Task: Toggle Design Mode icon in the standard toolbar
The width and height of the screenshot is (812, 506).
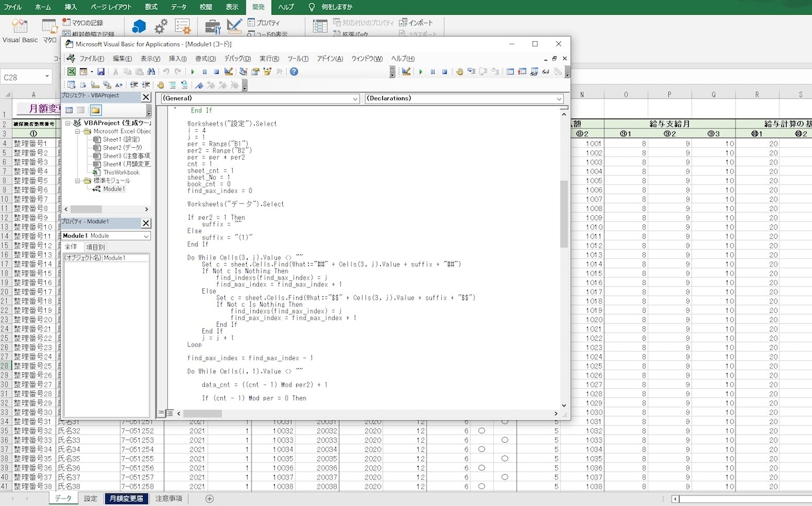Action: click(x=228, y=71)
